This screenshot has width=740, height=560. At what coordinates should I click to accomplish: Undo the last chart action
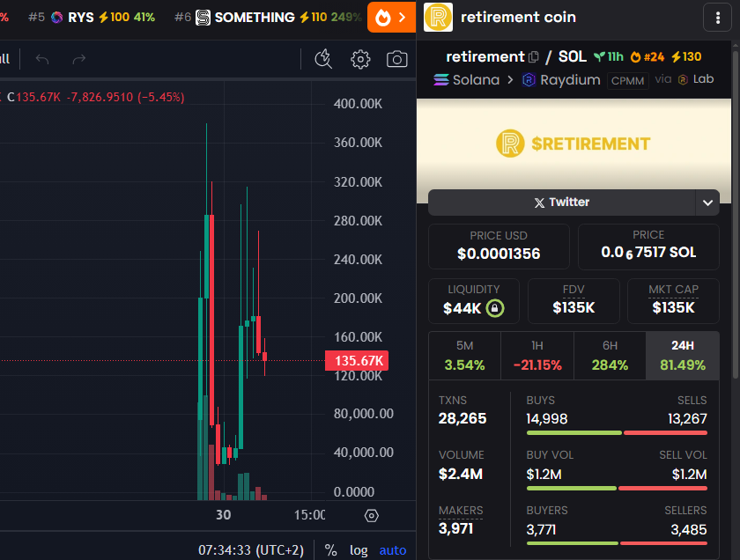pos(42,59)
